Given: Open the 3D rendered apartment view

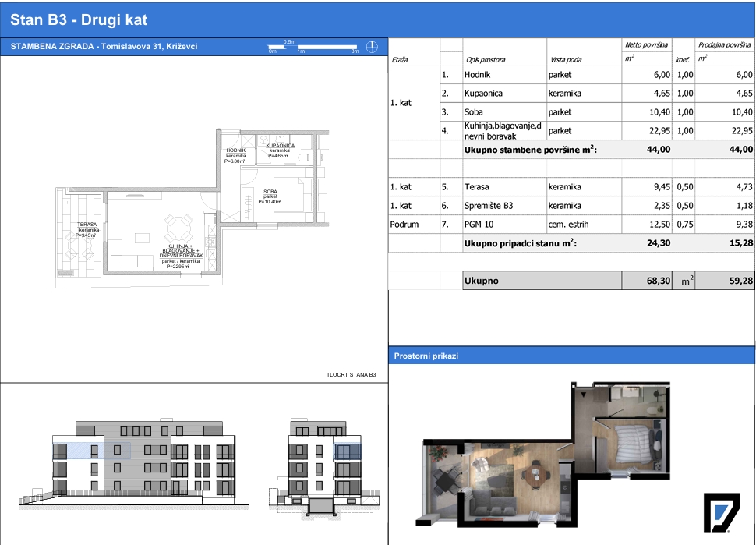Looking at the screenshot, I should [x=543, y=453].
